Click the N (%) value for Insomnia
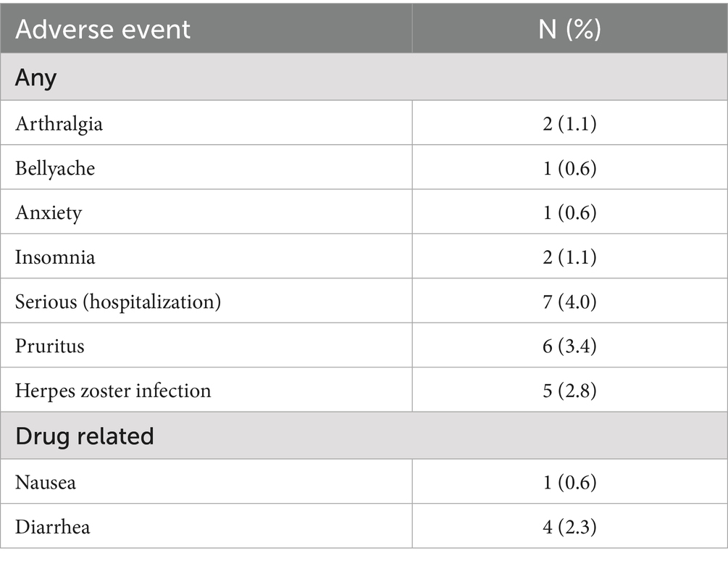Viewport: 728px width, 561px height. click(569, 257)
